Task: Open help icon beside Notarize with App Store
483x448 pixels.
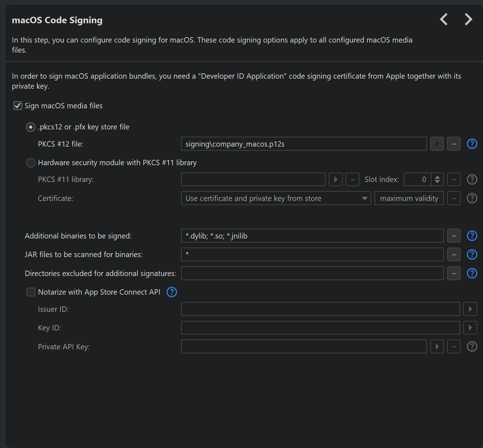Action: click(x=172, y=292)
